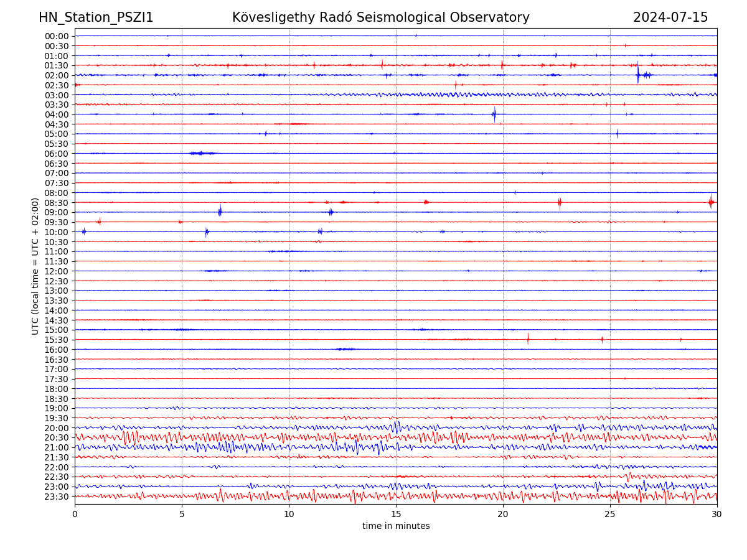The image size is (747, 560).
Task: Click the vertical UTC local time axis label
Action: pos(35,266)
